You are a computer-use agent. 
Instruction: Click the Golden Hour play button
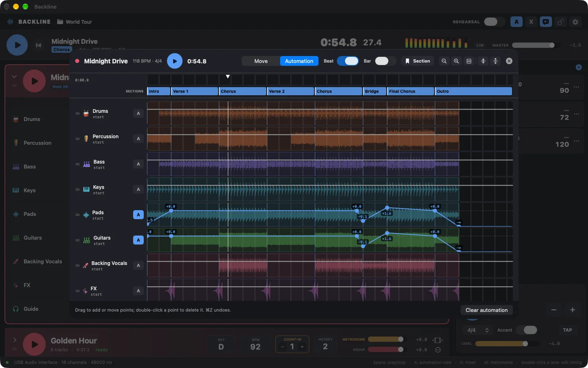(34, 344)
